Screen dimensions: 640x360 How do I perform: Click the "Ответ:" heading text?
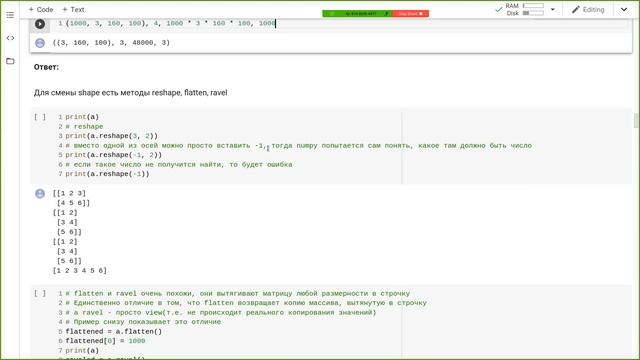click(x=46, y=67)
